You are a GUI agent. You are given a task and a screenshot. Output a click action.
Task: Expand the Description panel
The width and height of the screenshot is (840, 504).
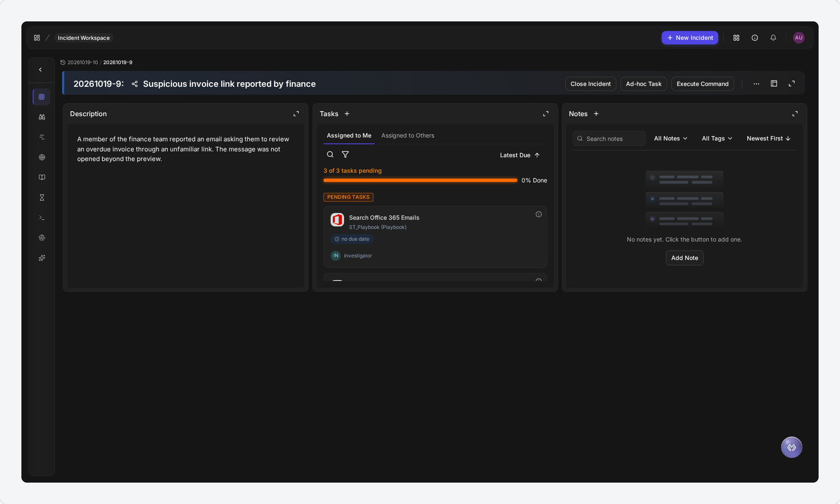point(296,114)
